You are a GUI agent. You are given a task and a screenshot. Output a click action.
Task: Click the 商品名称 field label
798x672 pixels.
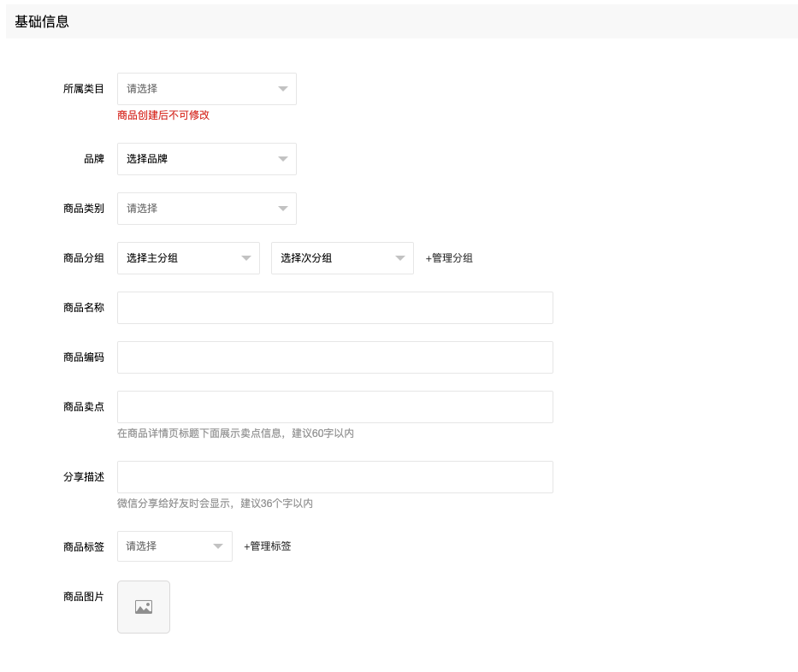[x=84, y=308]
